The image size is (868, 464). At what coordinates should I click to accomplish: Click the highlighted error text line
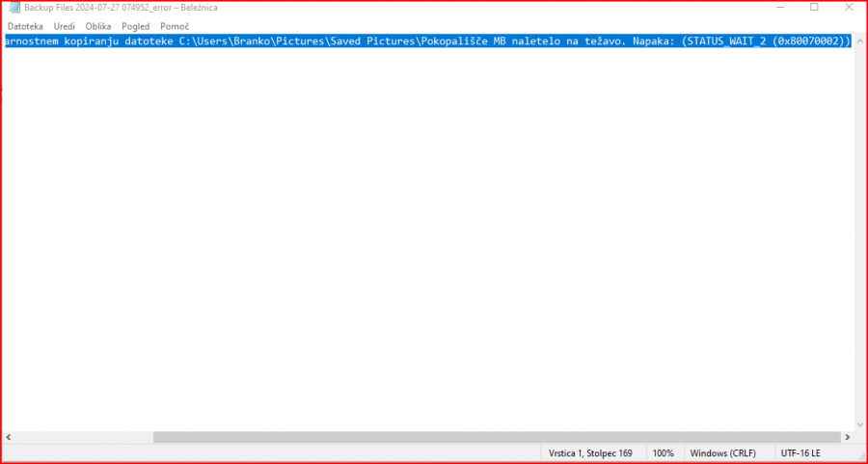pos(424,41)
